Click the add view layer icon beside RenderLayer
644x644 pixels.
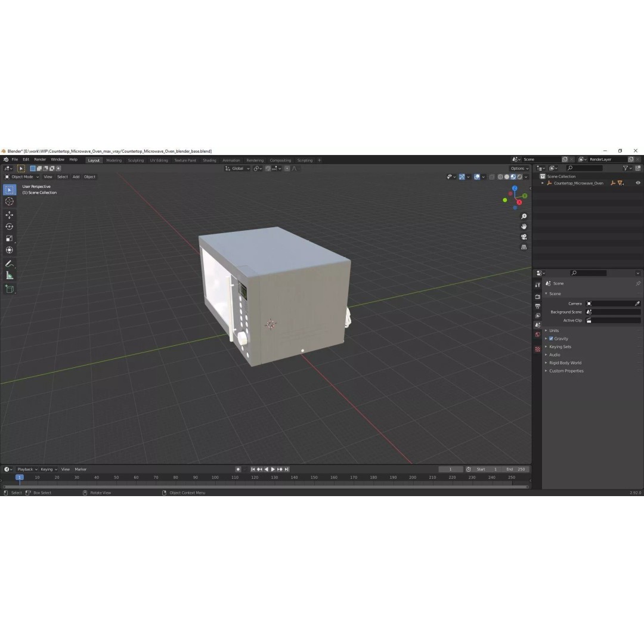(x=631, y=159)
